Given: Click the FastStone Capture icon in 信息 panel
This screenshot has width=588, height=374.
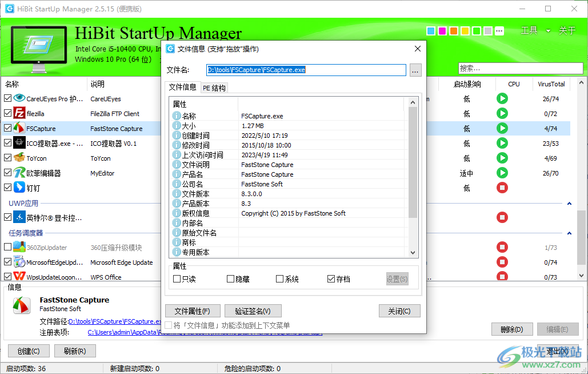Looking at the screenshot, I should [21, 305].
